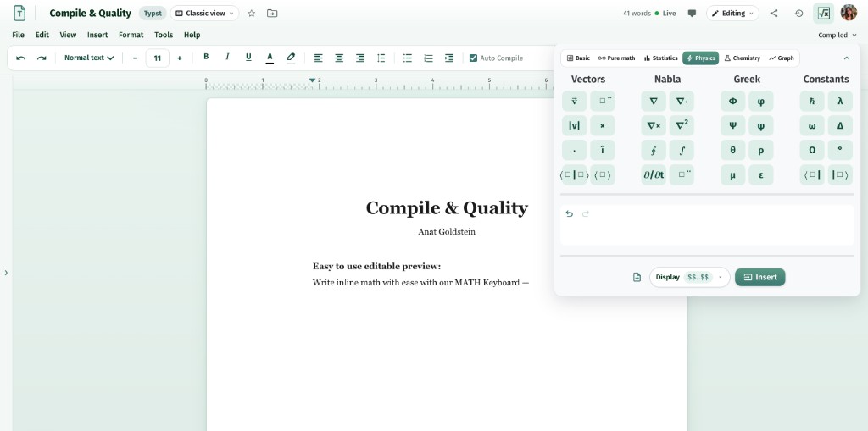Open the Normal text style dropdown
The height and width of the screenshot is (431, 868).
click(x=88, y=58)
